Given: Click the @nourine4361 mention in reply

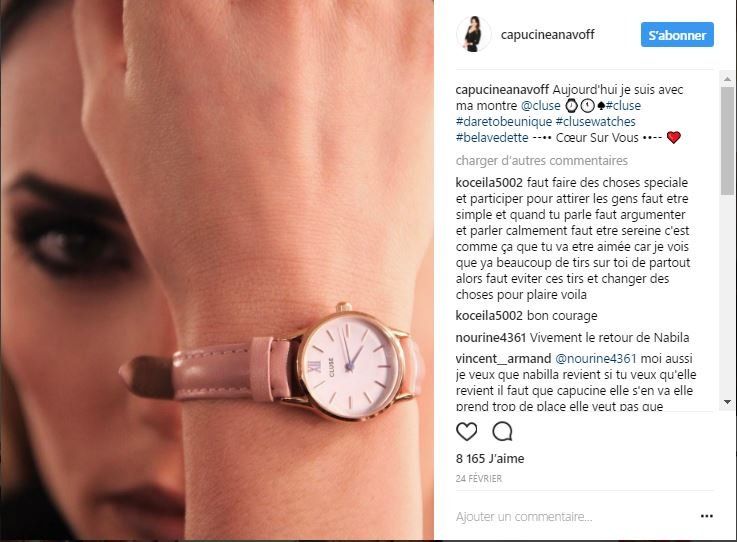Looking at the screenshot, I should [596, 359].
